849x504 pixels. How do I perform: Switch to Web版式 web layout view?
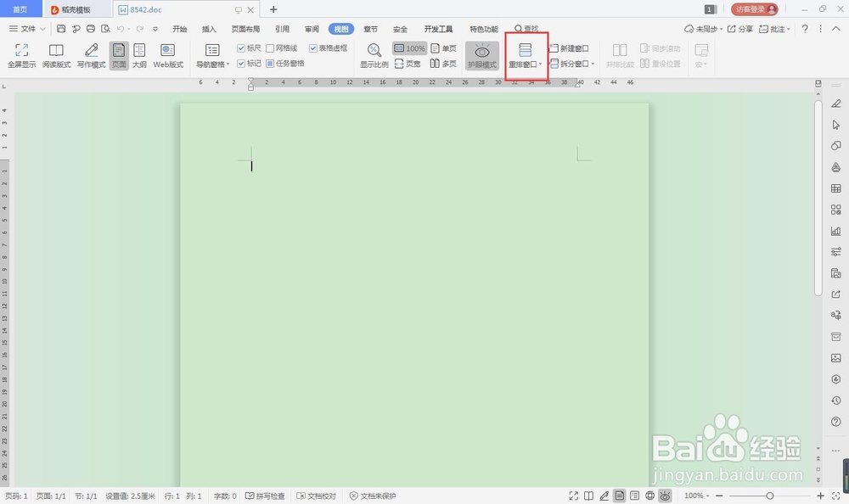pos(169,55)
